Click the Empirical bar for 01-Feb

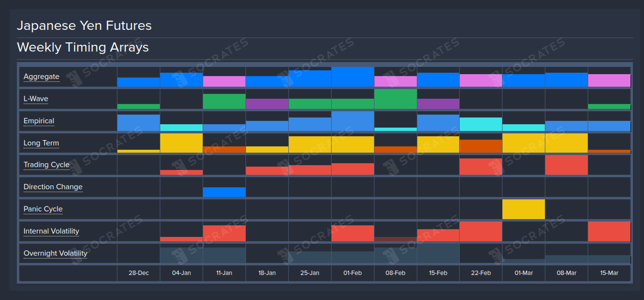pos(353,121)
